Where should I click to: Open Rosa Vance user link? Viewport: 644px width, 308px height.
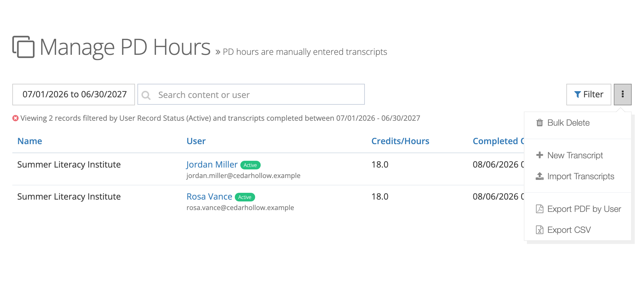point(209,197)
